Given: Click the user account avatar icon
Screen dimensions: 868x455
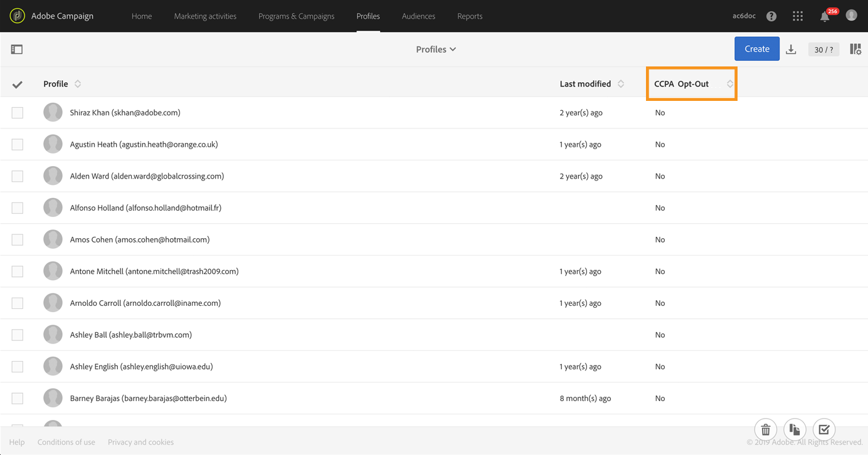Looking at the screenshot, I should tap(851, 16).
